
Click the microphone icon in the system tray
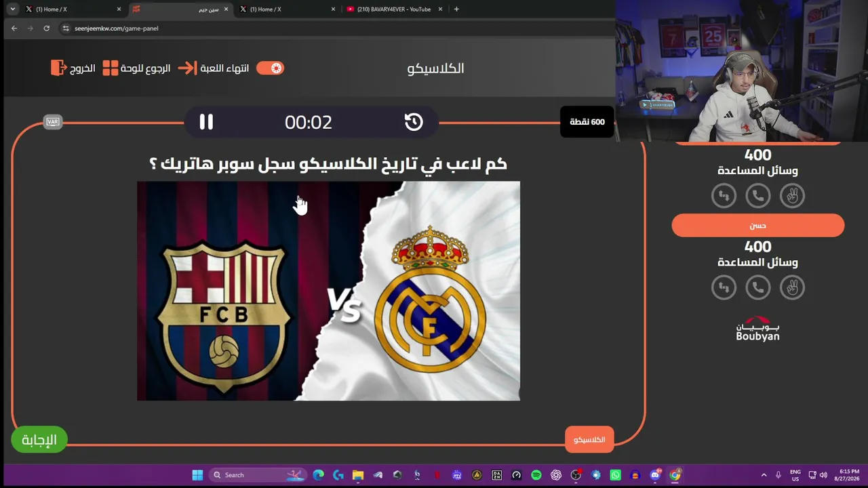pos(778,474)
